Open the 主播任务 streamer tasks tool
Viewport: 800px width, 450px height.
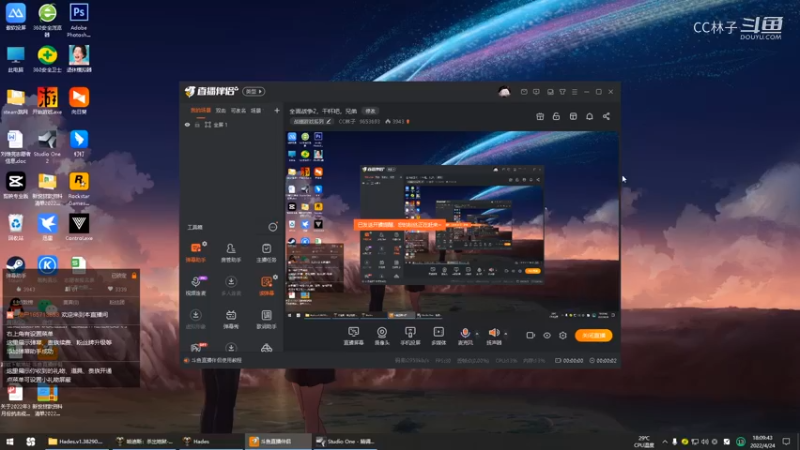click(266, 252)
